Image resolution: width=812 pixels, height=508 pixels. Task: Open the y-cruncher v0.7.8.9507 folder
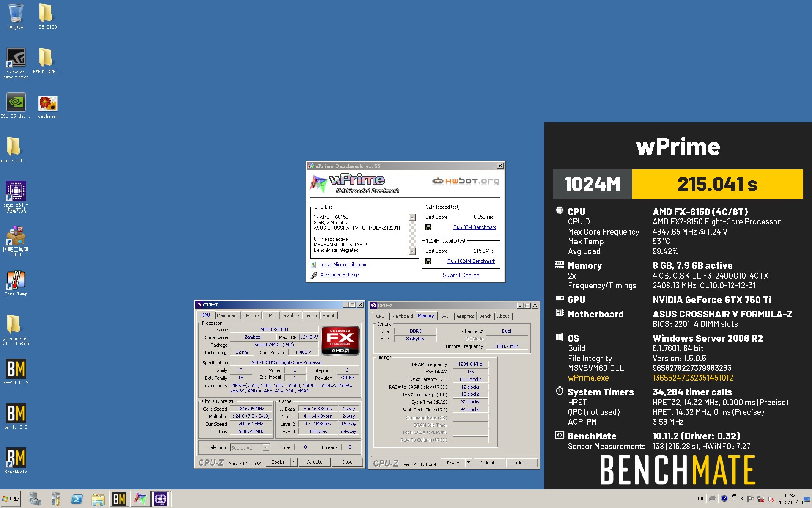16,330
